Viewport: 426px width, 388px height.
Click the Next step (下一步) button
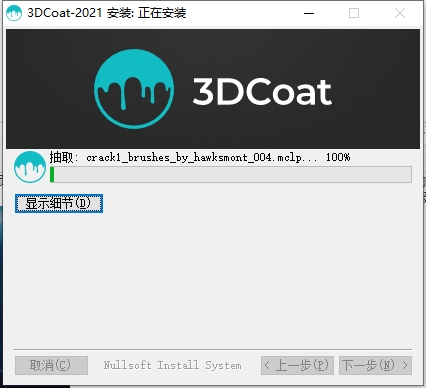(375, 365)
